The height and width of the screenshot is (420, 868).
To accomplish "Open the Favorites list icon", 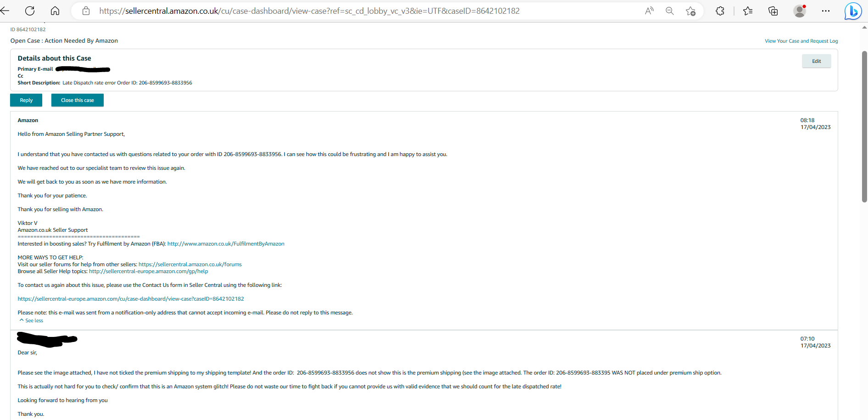I will click(748, 11).
